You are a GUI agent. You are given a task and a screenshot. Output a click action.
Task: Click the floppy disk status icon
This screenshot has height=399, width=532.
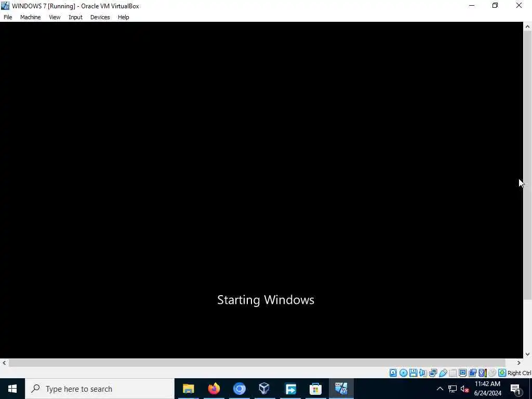[413, 373]
